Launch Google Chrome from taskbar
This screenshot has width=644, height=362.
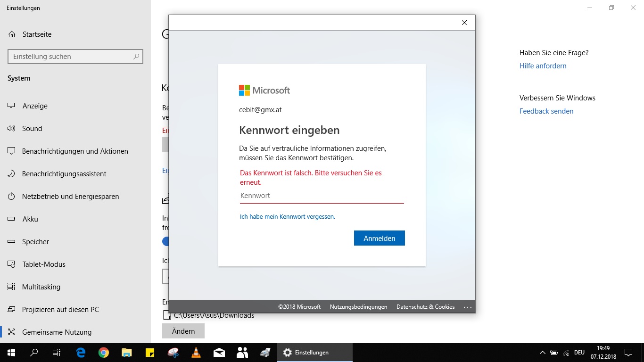104,353
